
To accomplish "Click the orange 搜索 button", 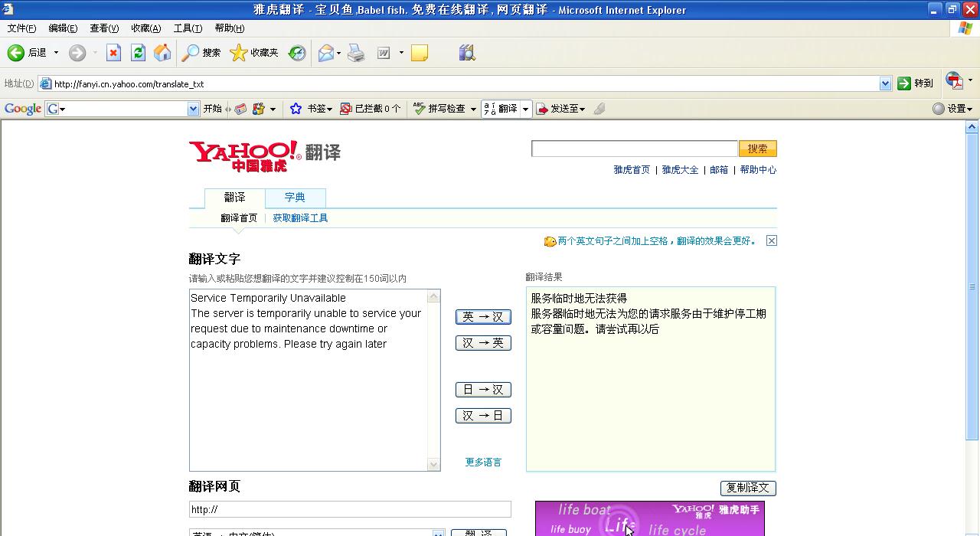I will (x=758, y=149).
